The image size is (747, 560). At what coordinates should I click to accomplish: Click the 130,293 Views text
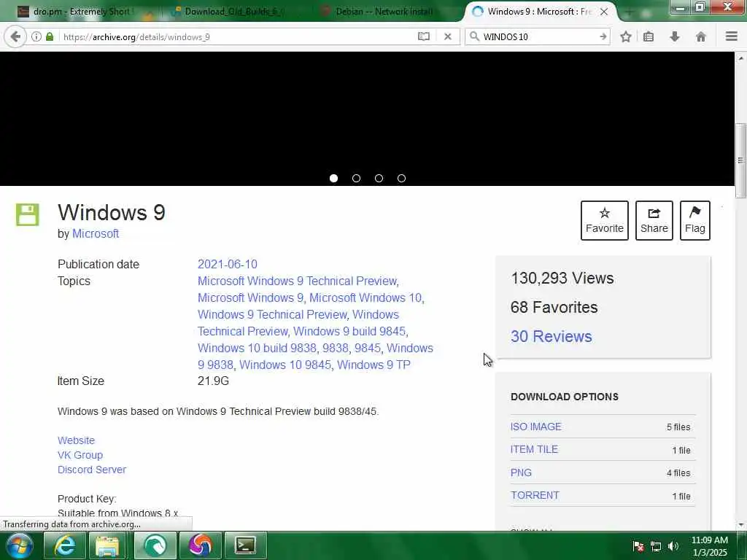coord(562,278)
